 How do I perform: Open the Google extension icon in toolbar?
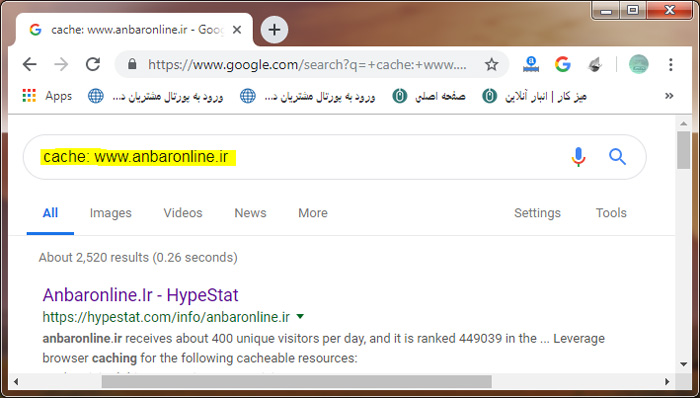[x=563, y=65]
